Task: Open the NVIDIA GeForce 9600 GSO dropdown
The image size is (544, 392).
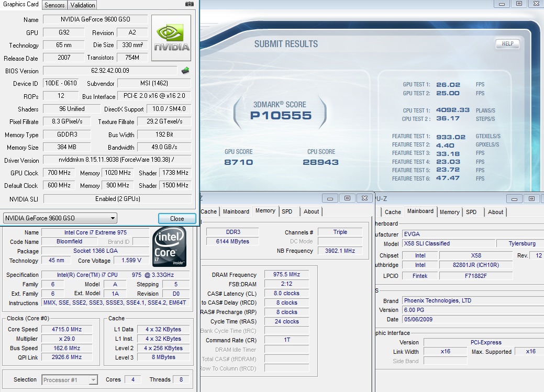Action: coord(60,218)
